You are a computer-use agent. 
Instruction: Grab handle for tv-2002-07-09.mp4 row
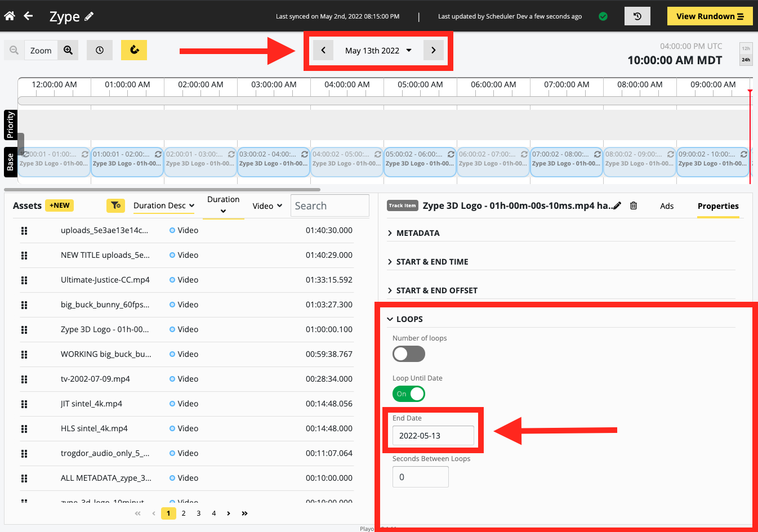click(x=24, y=379)
